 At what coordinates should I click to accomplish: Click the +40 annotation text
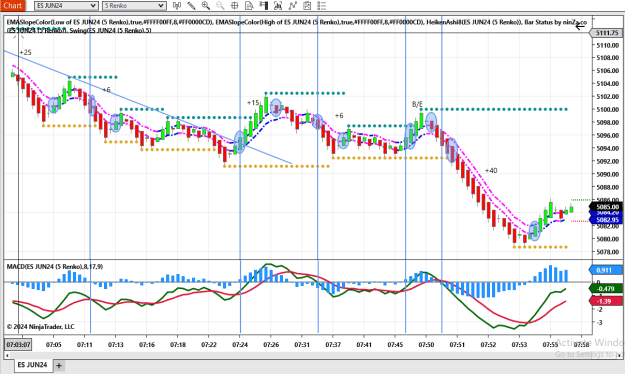pos(491,171)
